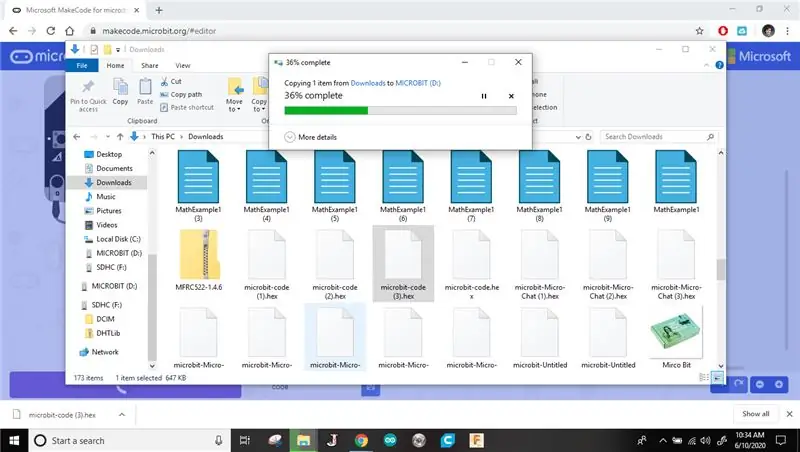The image size is (800, 452).
Task: Cancel the copy with the X button
Action: pyautogui.click(x=511, y=96)
